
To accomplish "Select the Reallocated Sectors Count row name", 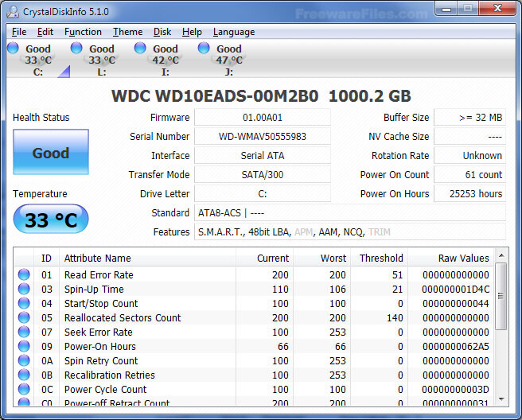I will pyautogui.click(x=123, y=318).
